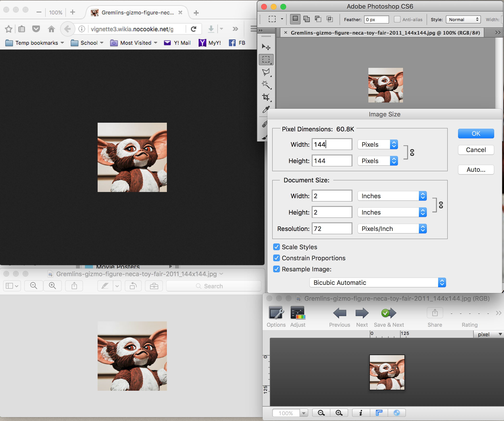
Task: Open the Bicubic Automatic resample dropdown
Action: (378, 282)
